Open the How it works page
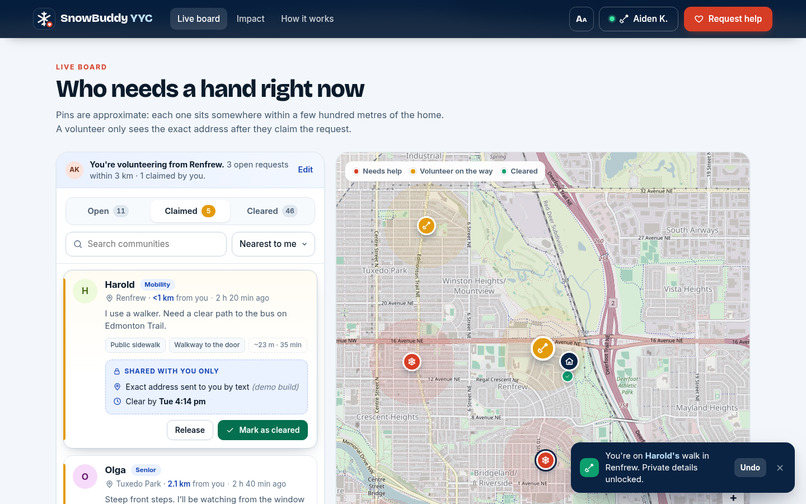The width and height of the screenshot is (806, 504). click(307, 19)
